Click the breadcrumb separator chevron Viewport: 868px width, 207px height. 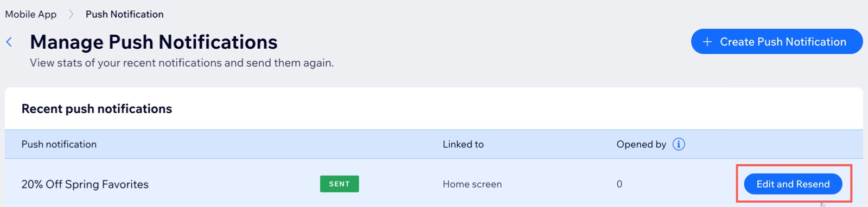[x=71, y=14]
